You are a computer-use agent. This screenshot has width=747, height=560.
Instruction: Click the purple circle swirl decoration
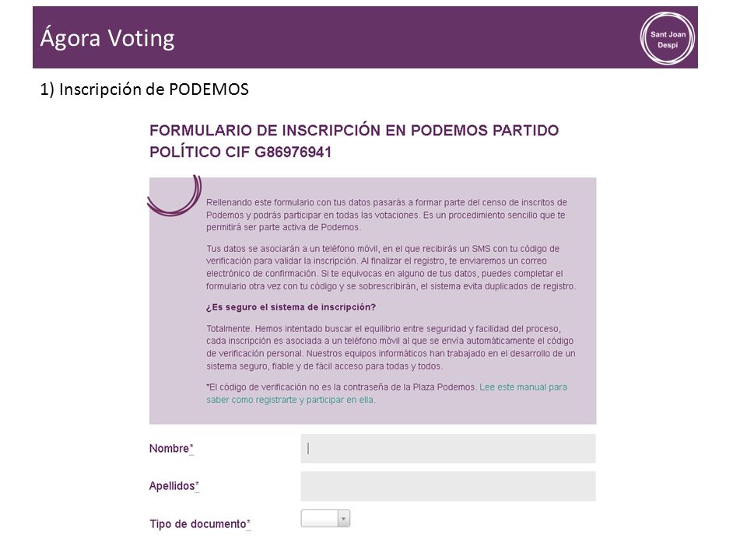[174, 196]
